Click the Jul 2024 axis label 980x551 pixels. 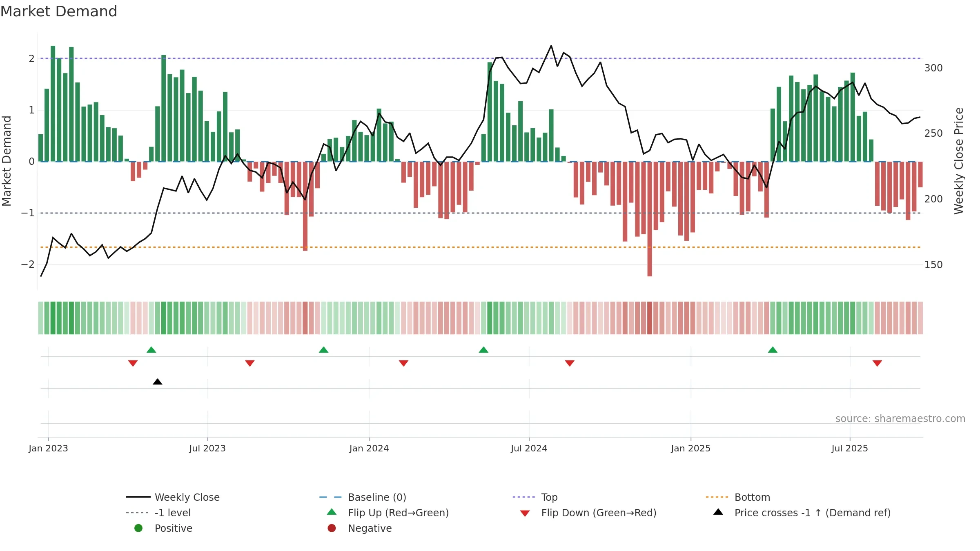coord(529,448)
